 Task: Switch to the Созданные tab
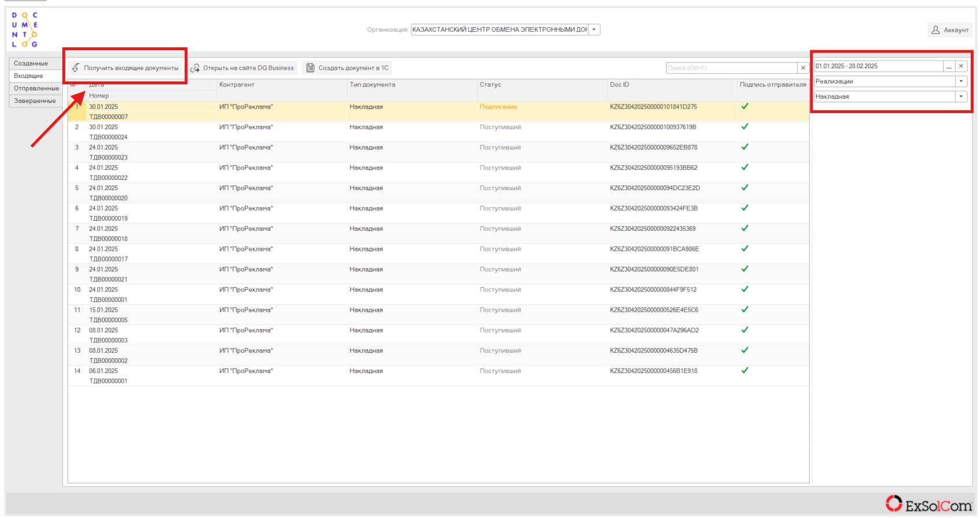click(x=35, y=64)
